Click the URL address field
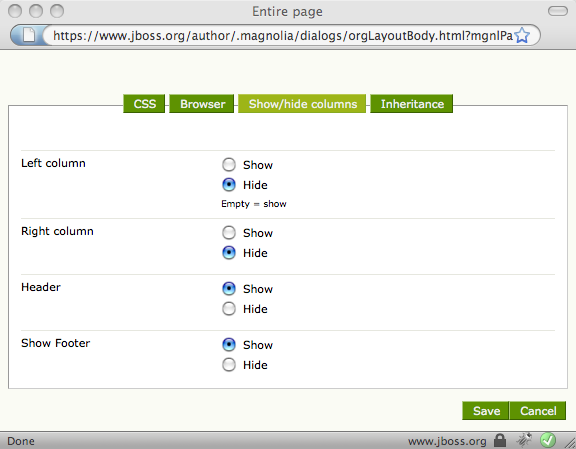Screen dimensions: 576x449 282,36
